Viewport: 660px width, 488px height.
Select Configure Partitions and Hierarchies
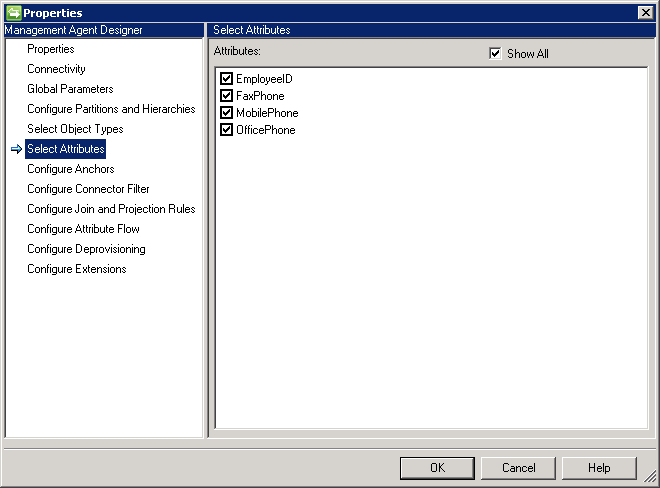pyautogui.click(x=111, y=109)
